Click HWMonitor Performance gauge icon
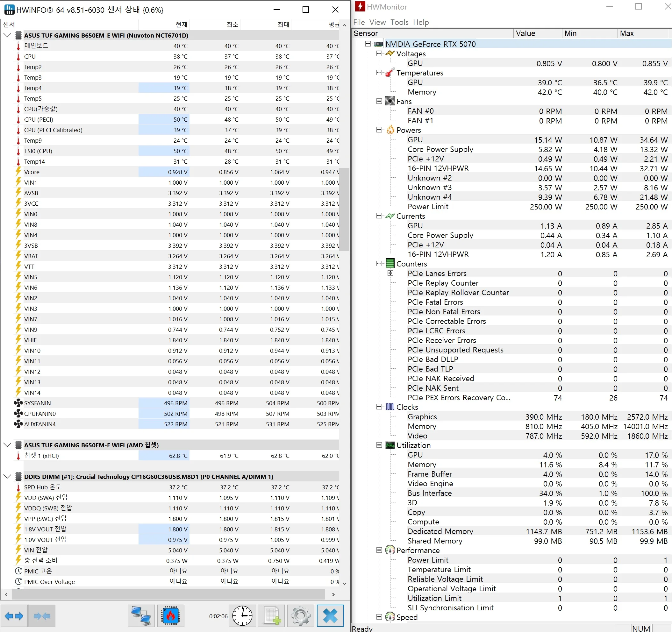The height and width of the screenshot is (632, 672). pyautogui.click(x=390, y=550)
